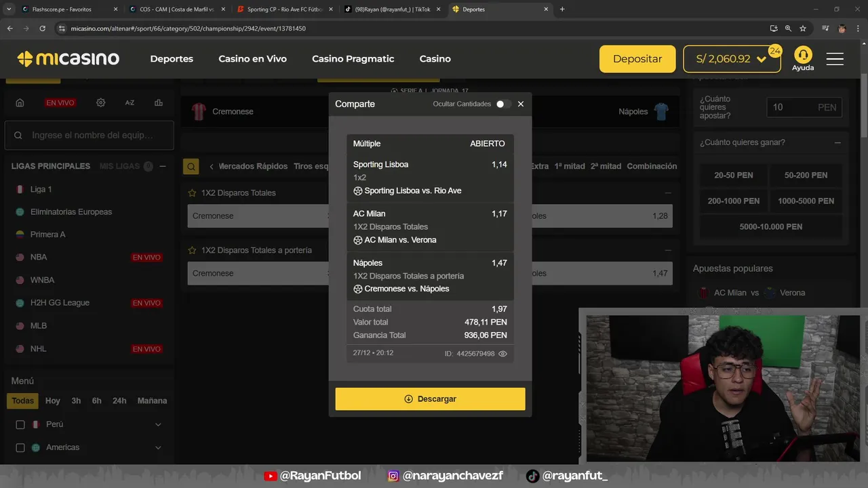The width and height of the screenshot is (868, 488).
Task: Click Descargar to download bet slip
Action: tap(430, 399)
